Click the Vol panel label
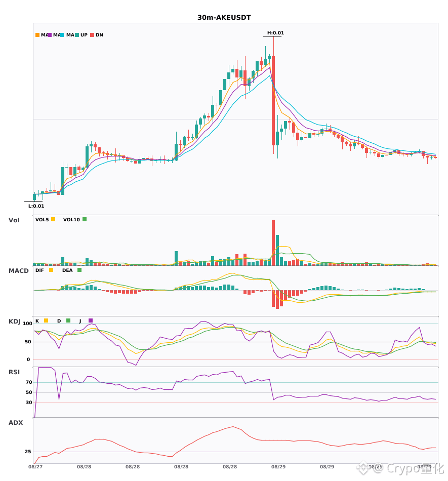 [x=14, y=220]
